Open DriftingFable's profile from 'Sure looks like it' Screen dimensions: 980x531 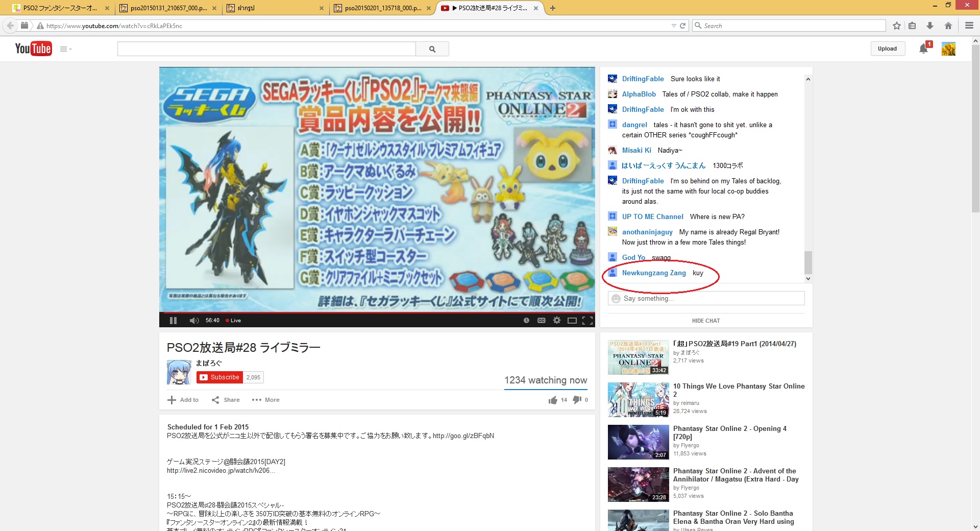pos(643,79)
